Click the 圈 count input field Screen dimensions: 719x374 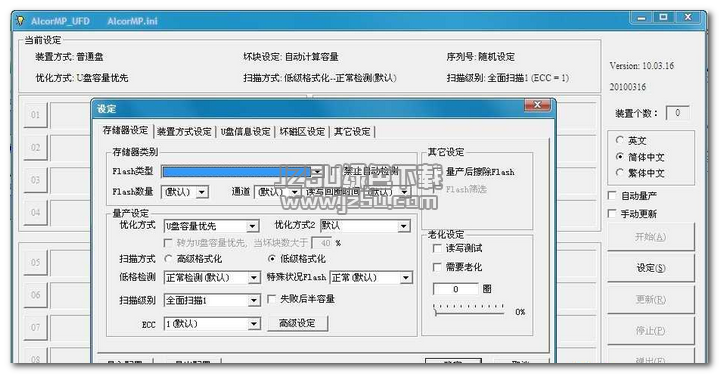pyautogui.click(x=456, y=289)
